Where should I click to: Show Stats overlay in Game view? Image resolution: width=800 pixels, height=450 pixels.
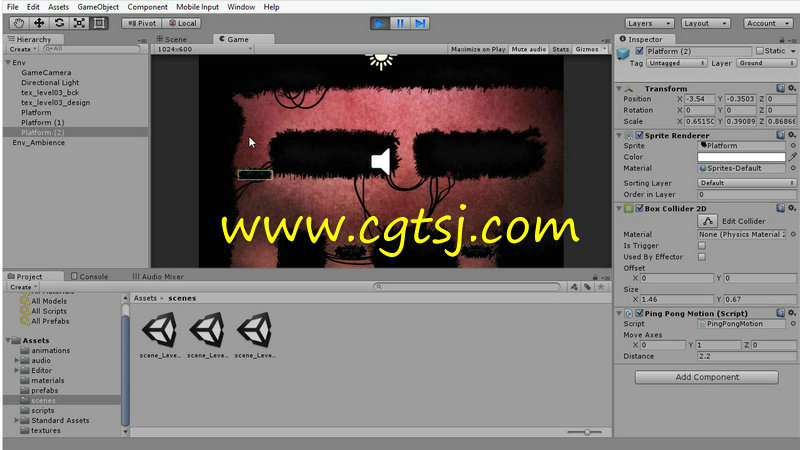[x=560, y=49]
